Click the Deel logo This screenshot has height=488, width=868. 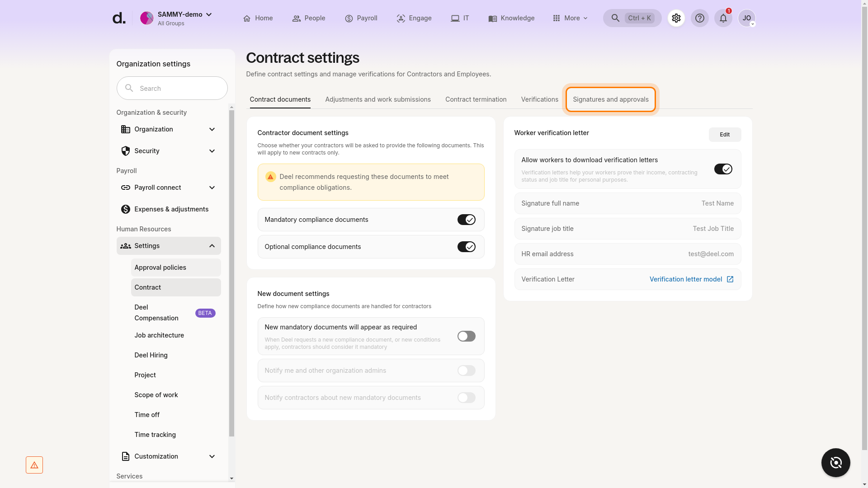tap(118, 18)
